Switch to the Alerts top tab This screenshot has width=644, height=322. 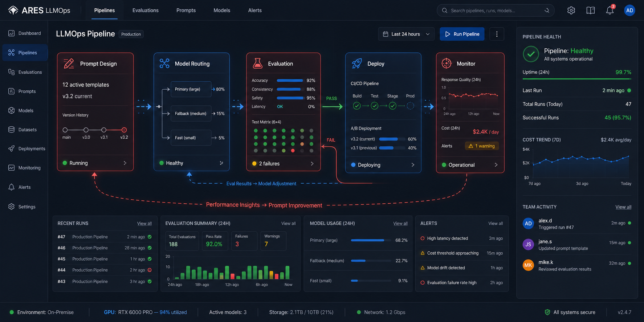tap(255, 10)
